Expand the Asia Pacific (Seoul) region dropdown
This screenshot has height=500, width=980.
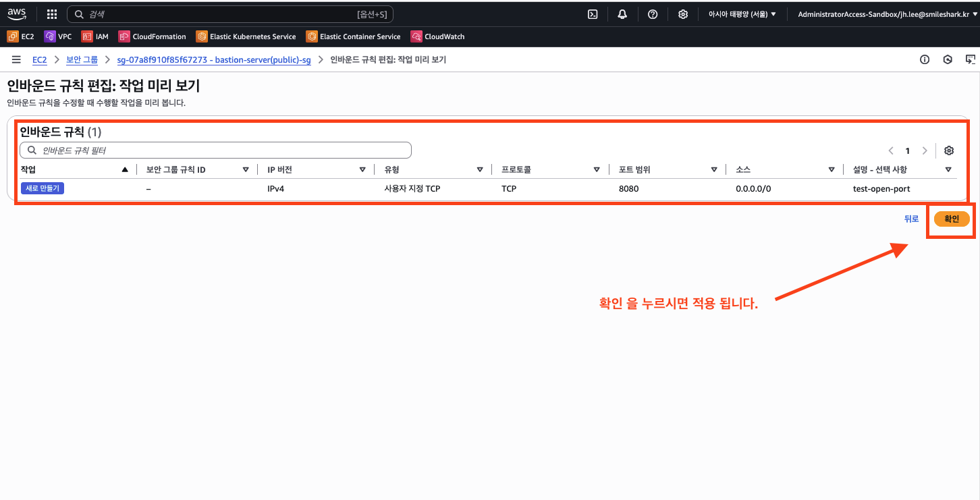click(x=742, y=14)
